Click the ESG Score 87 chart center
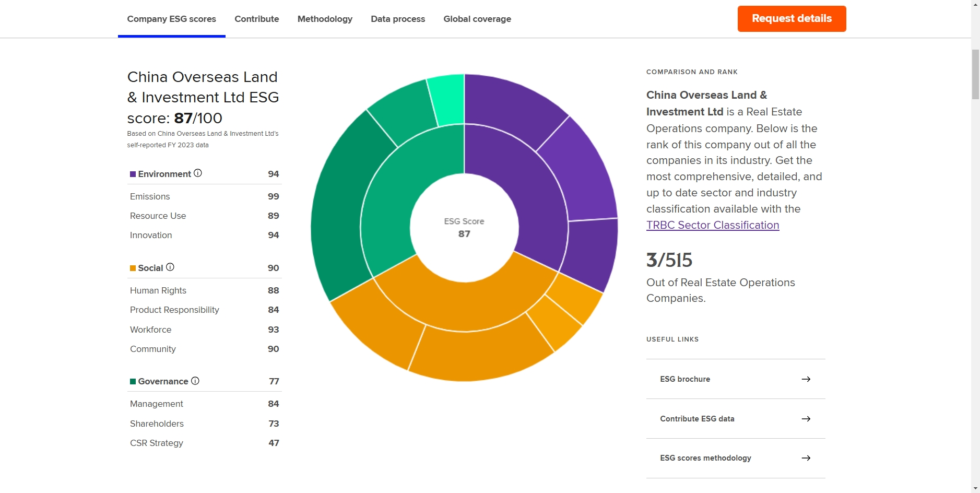980x493 pixels. coord(464,228)
